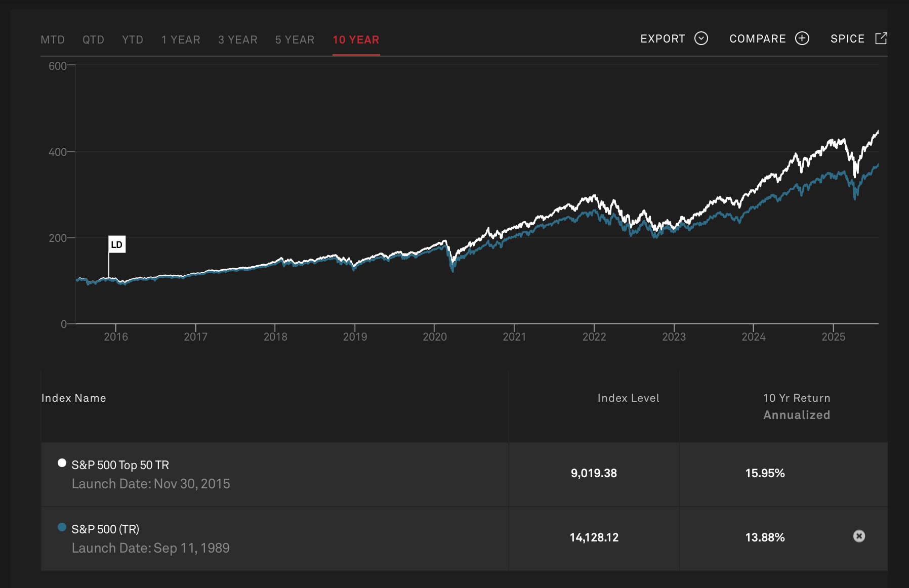Click Launch Date: Sep 11, 1989 text

151,548
